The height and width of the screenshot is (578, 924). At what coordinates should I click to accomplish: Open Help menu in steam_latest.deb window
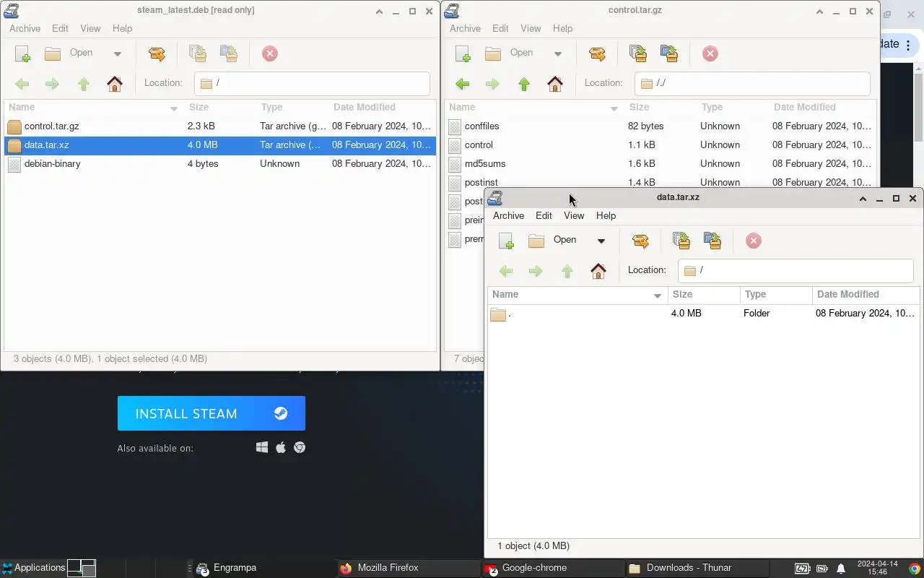tap(122, 28)
